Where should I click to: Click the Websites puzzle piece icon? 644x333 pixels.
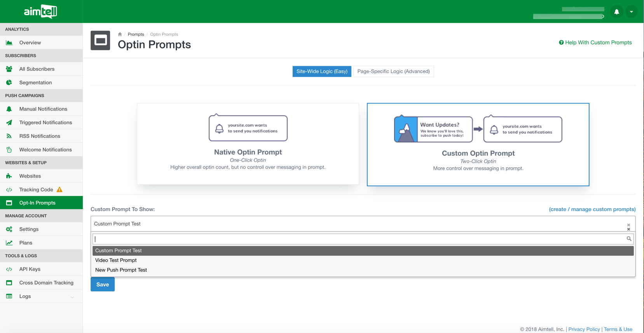pyautogui.click(x=9, y=176)
